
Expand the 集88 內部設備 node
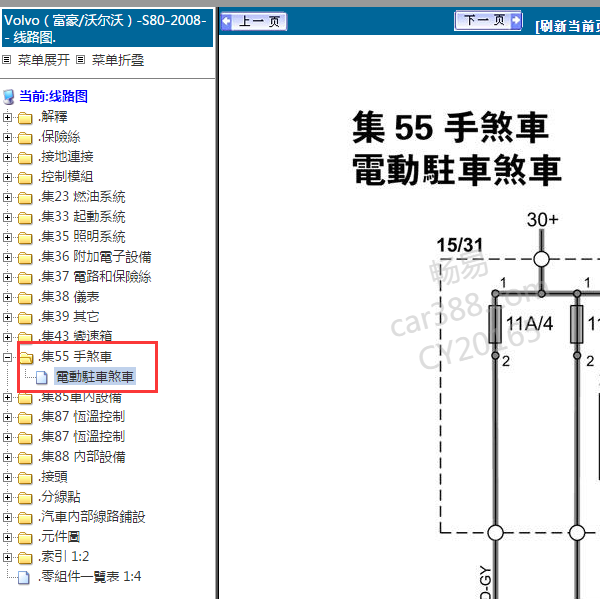point(7,457)
